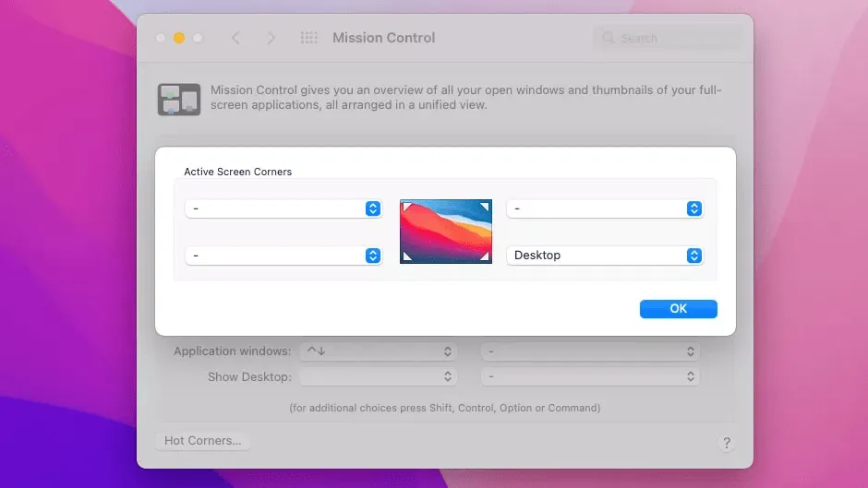
Task: Click the forward chevron in the toolbar
Action: tap(271, 38)
